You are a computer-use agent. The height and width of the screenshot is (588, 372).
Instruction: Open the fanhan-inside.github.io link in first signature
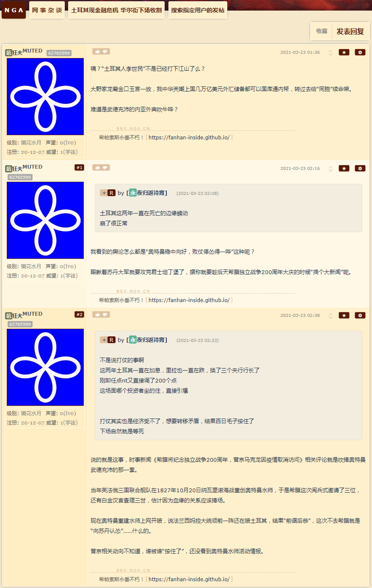click(189, 138)
